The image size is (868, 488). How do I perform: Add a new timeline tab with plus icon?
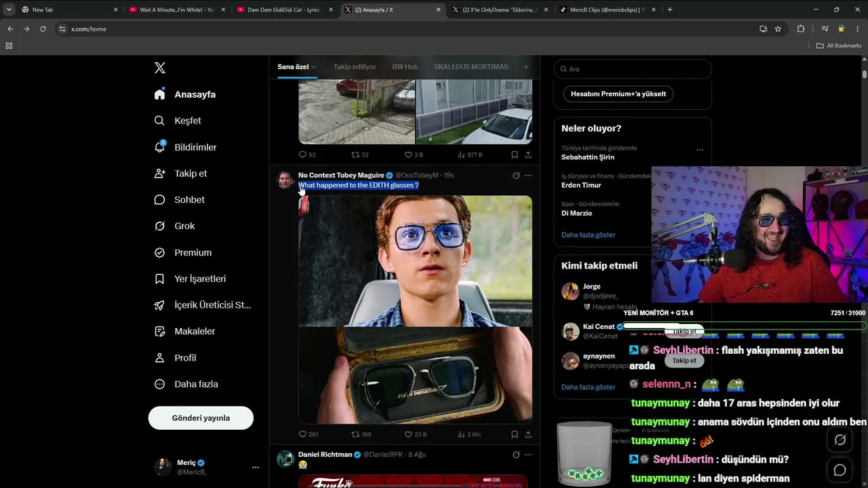point(526,67)
